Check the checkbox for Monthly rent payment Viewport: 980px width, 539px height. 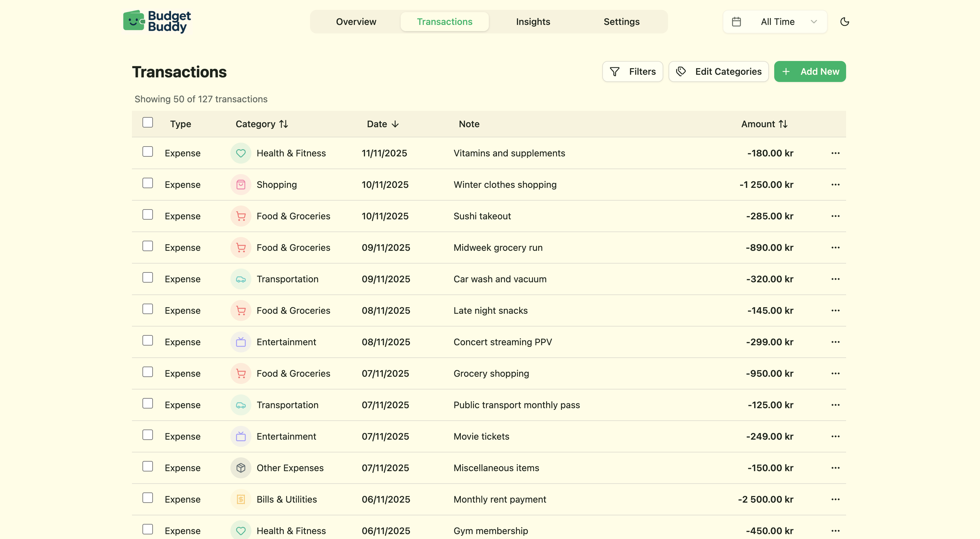(x=148, y=498)
